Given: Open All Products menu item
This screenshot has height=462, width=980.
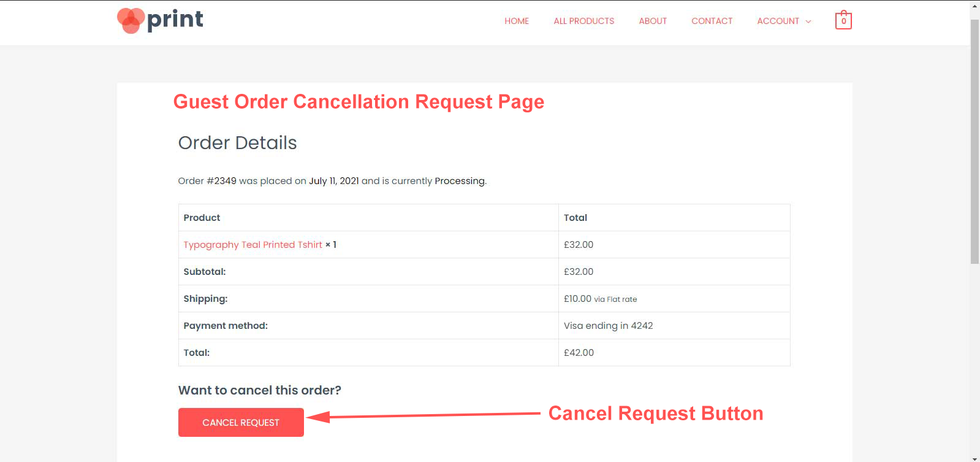Looking at the screenshot, I should pyautogui.click(x=584, y=21).
